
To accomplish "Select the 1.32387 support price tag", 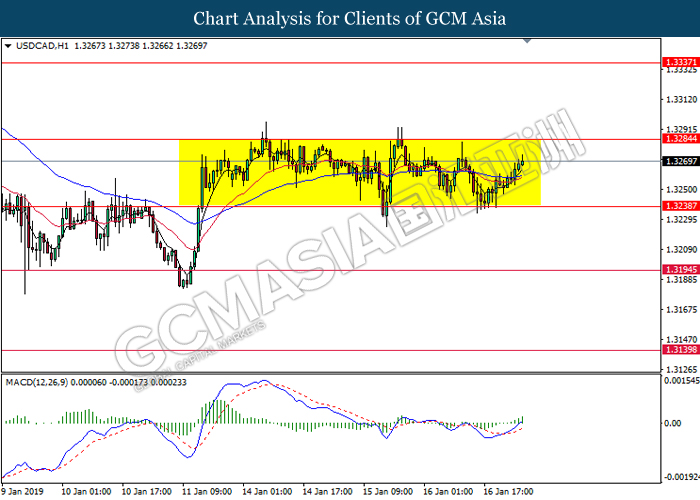I will point(681,206).
